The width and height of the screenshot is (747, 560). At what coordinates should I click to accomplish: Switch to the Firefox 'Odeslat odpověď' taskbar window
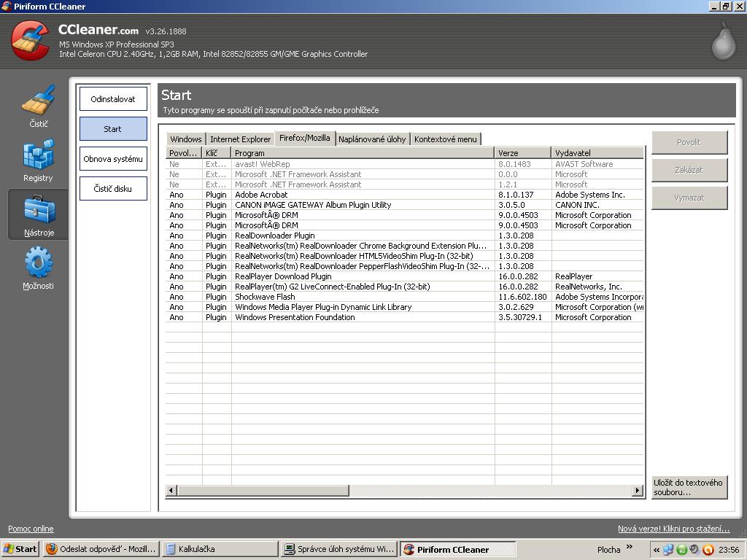pyautogui.click(x=101, y=549)
